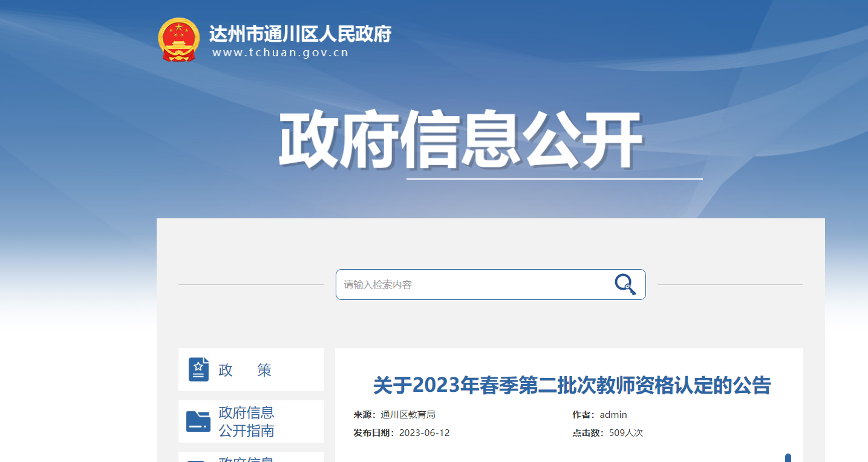The height and width of the screenshot is (462, 868).
Task: Click the 政府信息公开 banner heading
Action: pos(460,140)
